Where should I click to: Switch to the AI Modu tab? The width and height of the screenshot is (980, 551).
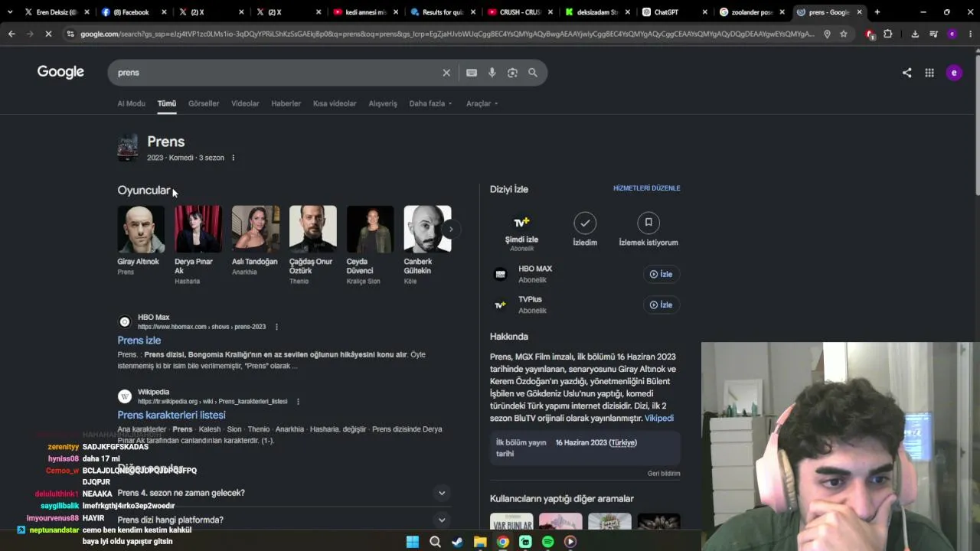[131, 103]
